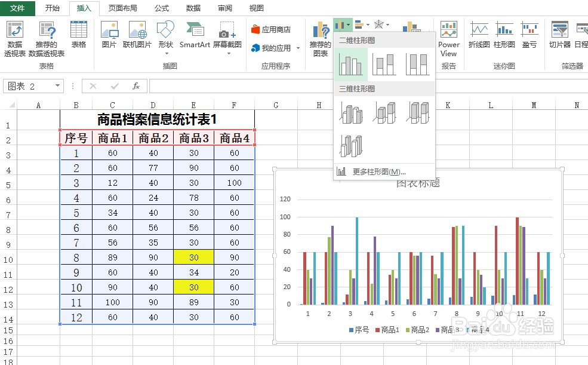Image resolution: width=588 pixels, height=365 pixels.
Task: Confirm formula entry with check button
Action: tap(115, 86)
